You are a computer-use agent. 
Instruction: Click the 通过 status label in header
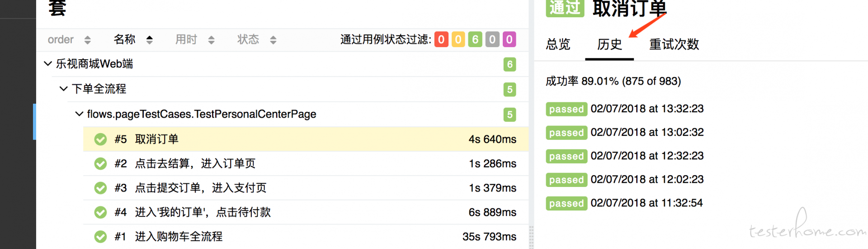tap(565, 8)
